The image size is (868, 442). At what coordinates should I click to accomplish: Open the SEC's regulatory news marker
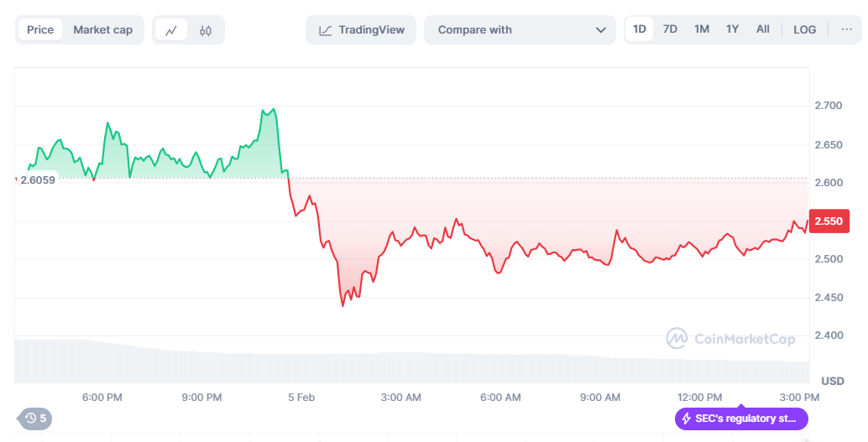pos(741,419)
